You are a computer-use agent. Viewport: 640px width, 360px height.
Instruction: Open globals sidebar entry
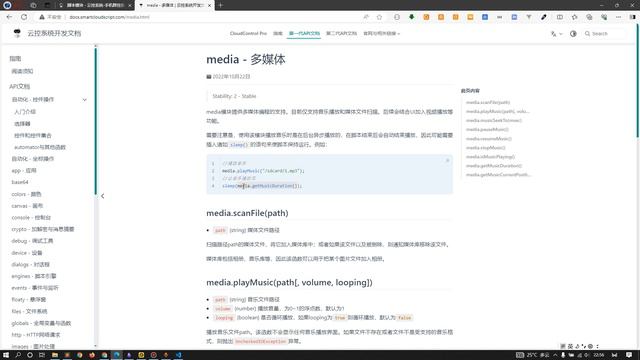coord(41,323)
